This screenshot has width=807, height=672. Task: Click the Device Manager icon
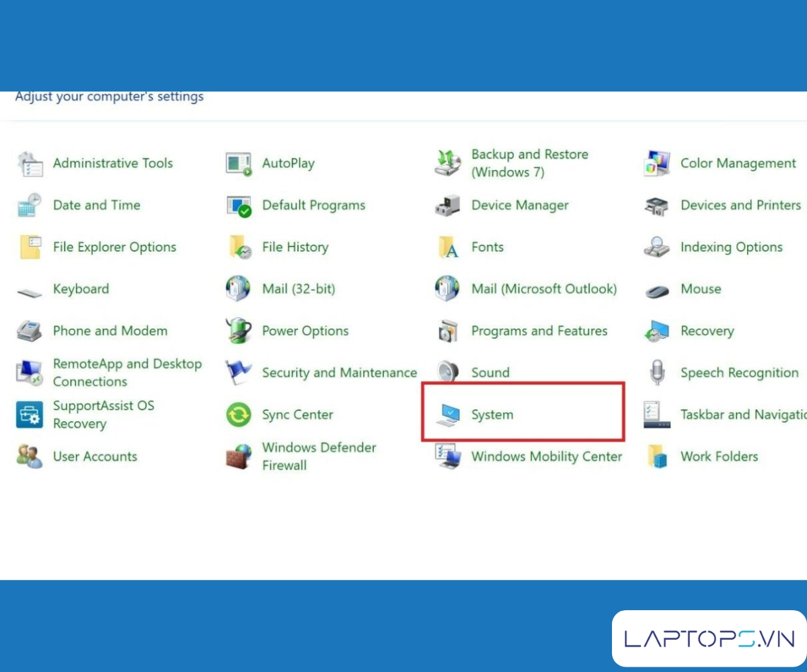pos(447,206)
